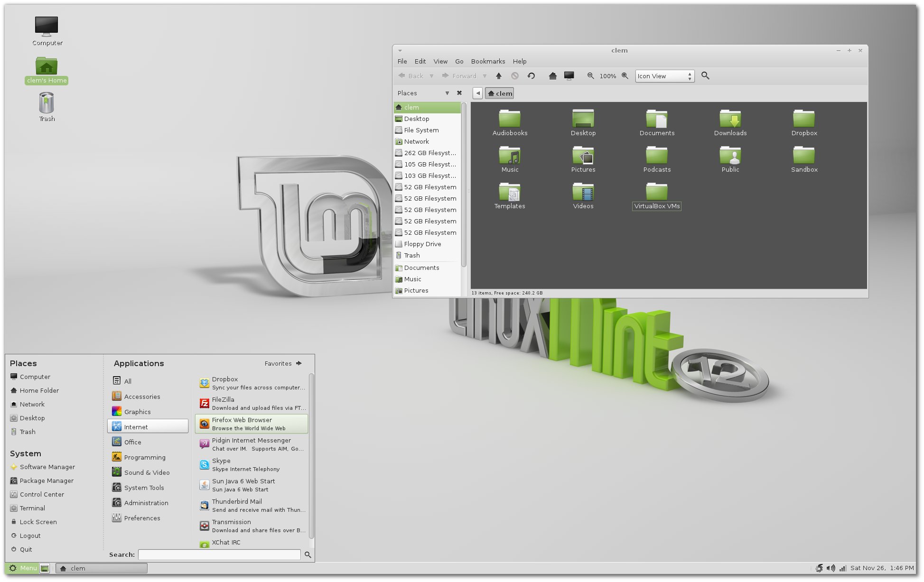
Task: Launch FileZilla from Internet menu
Action: click(252, 403)
